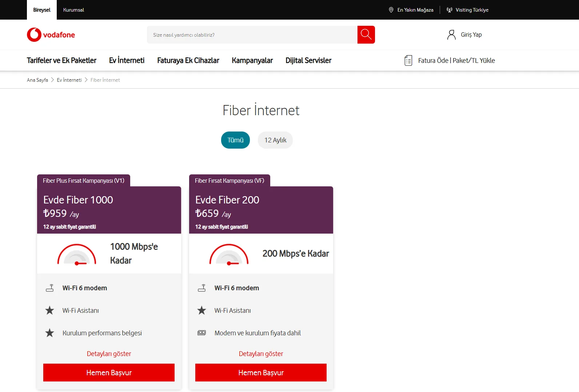The image size is (579, 392).
Task: Click the user profile icon beside Giriş Yap
Action: 451,35
